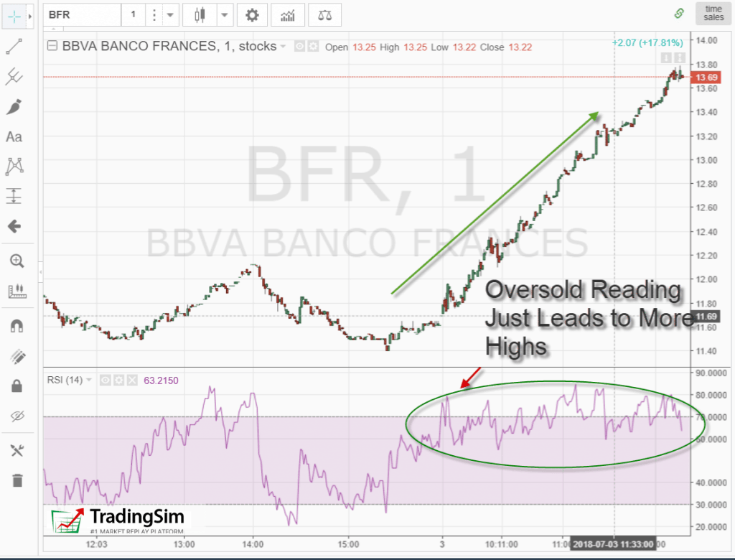Open main series format settings gear

coord(313,46)
